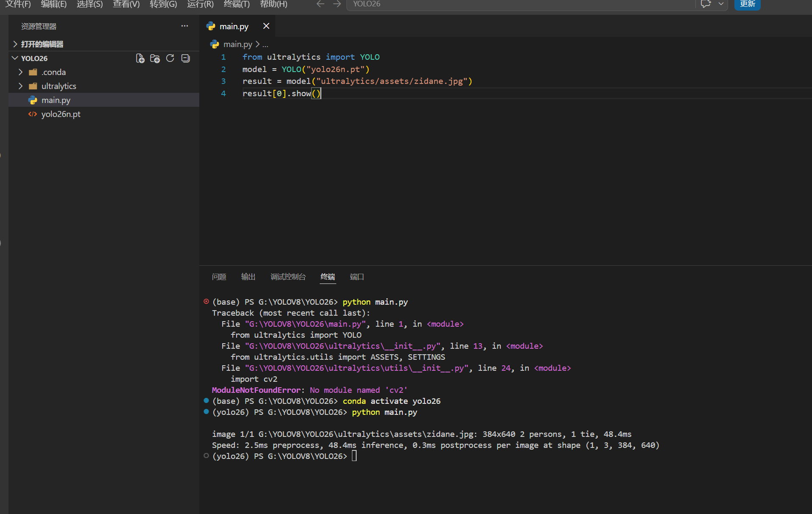Click the New Folder icon in explorer

pyautogui.click(x=155, y=58)
